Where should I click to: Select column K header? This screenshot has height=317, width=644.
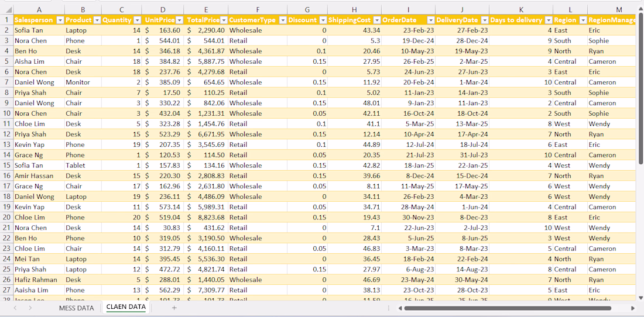pos(521,9)
